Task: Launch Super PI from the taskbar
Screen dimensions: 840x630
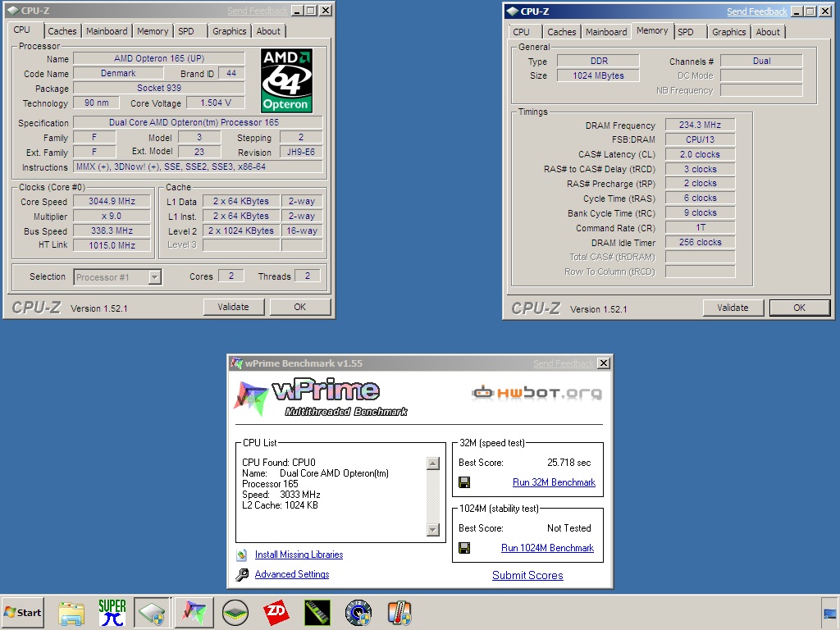Action: (x=112, y=612)
